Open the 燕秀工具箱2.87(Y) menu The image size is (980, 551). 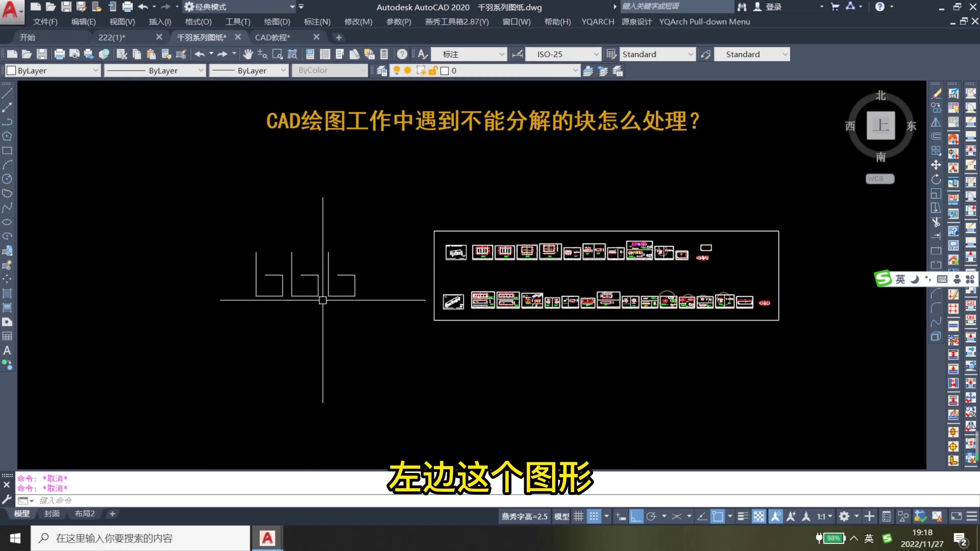pyautogui.click(x=457, y=22)
